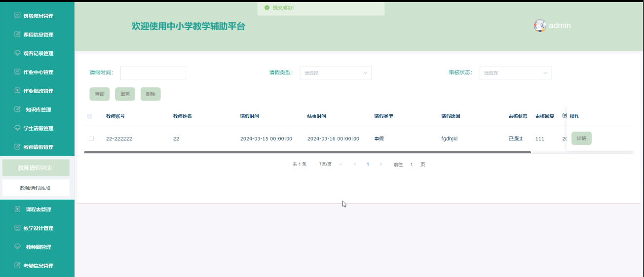Click the icon beside 学生请假管理

coord(18,128)
